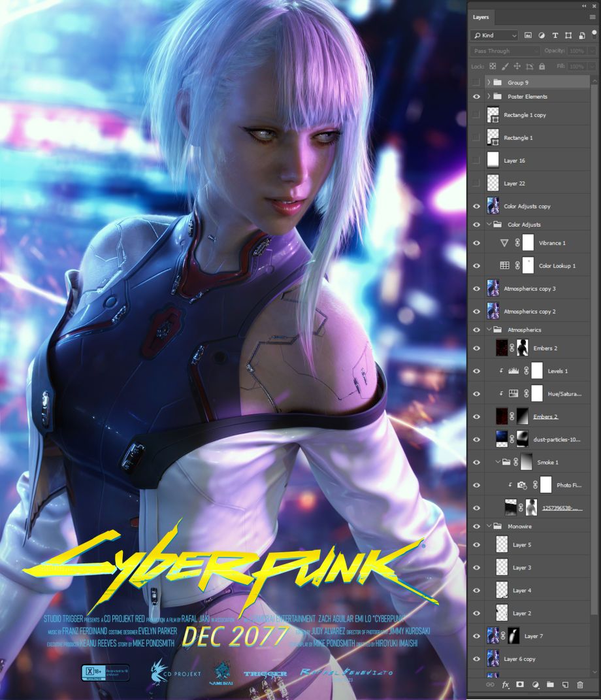Filter for pixel layers icon
601x700 pixels.
click(528, 35)
